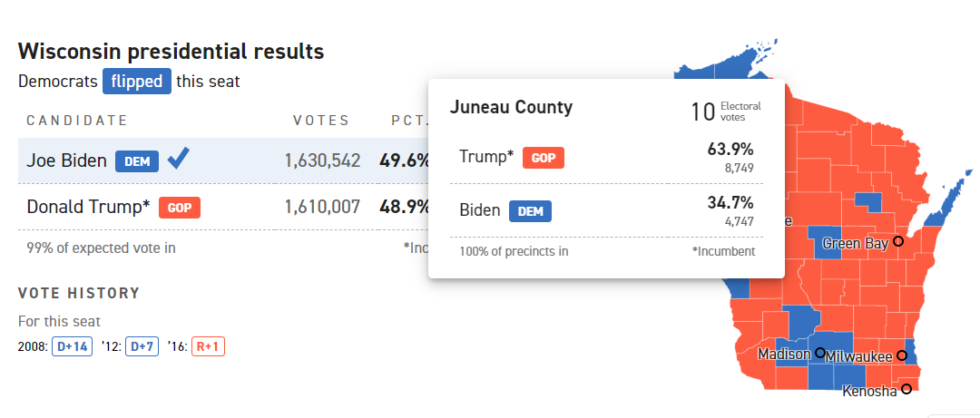
Task: Click the Trump row in the county tooltip
Action: click(606, 158)
